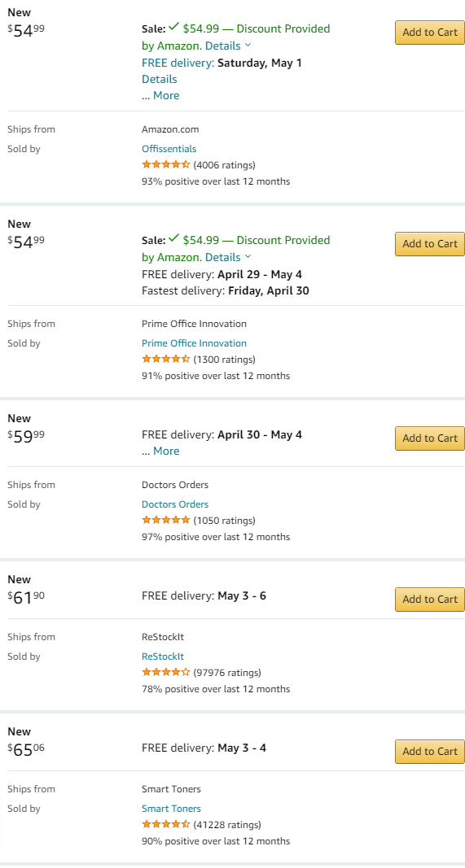Viewport: 465px width, 868px height.
Task: Open the Prime Office Innovation seller link
Action: point(194,343)
